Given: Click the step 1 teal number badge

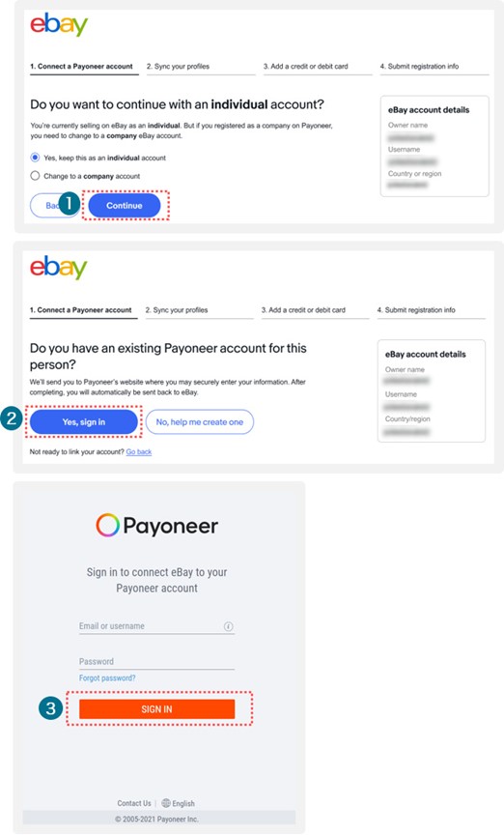Looking at the screenshot, I should (x=69, y=204).
